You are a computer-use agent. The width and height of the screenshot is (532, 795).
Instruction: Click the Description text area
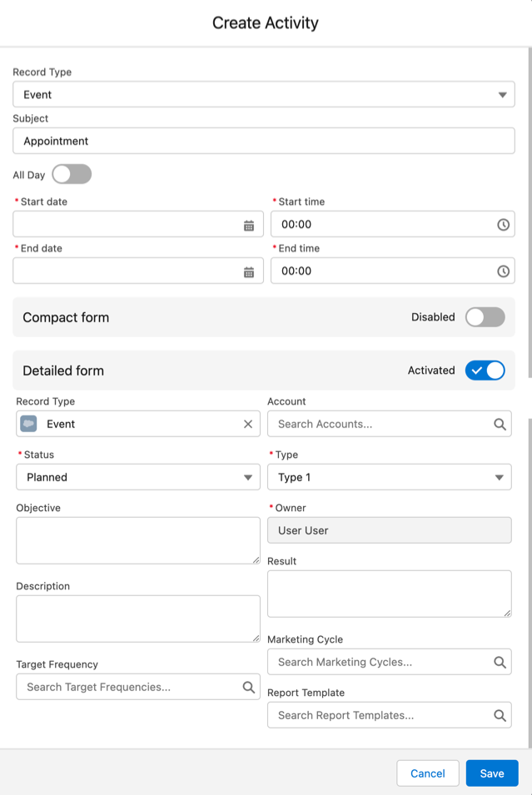click(x=137, y=619)
